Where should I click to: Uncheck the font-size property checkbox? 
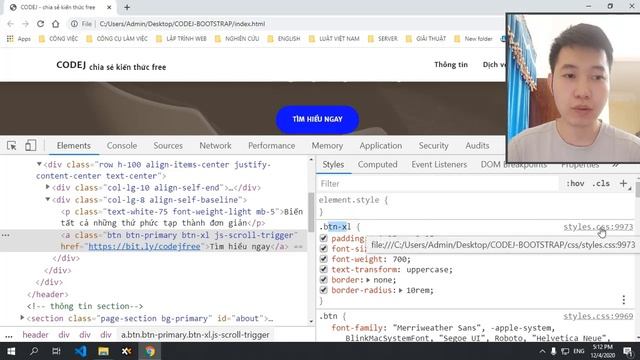point(324,249)
